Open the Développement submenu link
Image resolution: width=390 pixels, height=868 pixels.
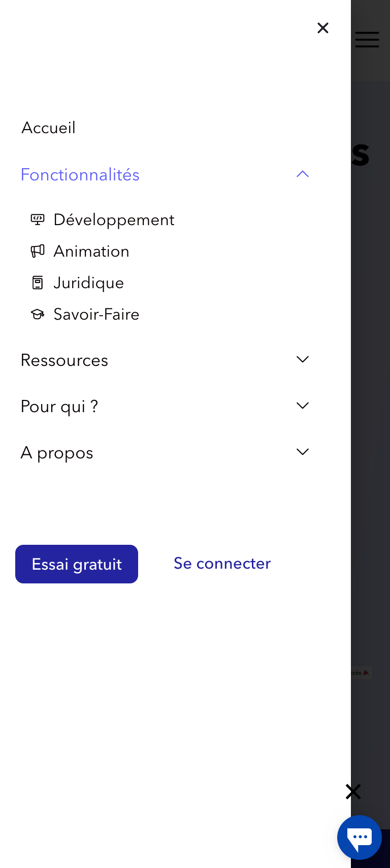tap(114, 220)
